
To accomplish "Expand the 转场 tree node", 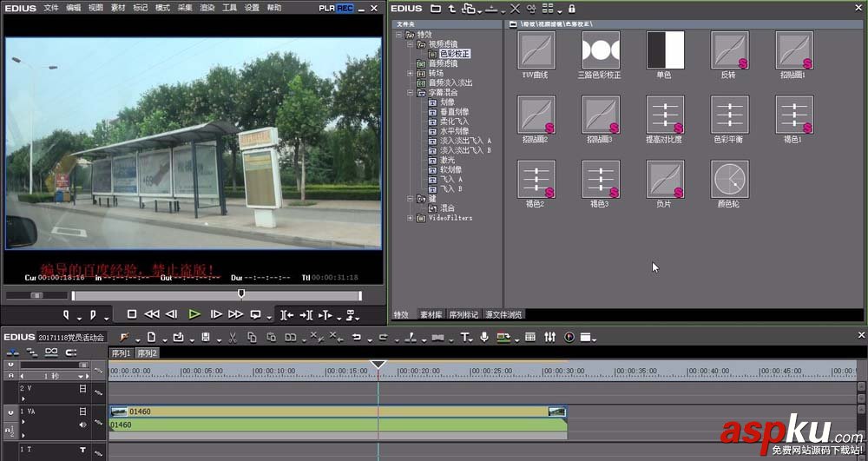I will pyautogui.click(x=410, y=73).
